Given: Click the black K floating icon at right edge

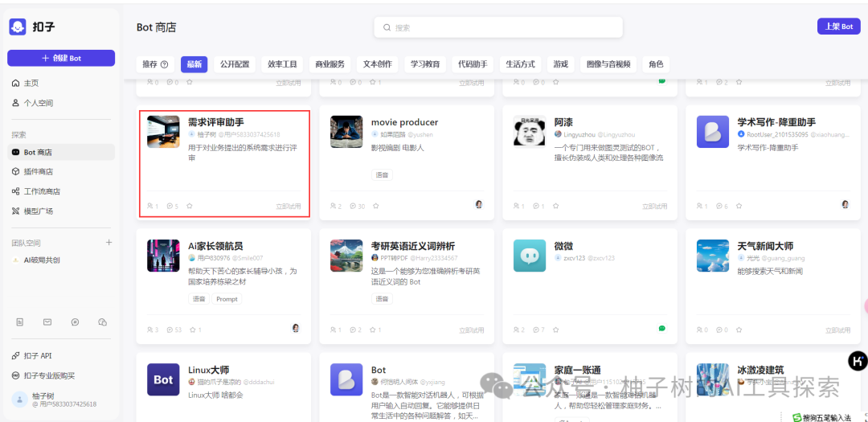Looking at the screenshot, I should [x=858, y=361].
